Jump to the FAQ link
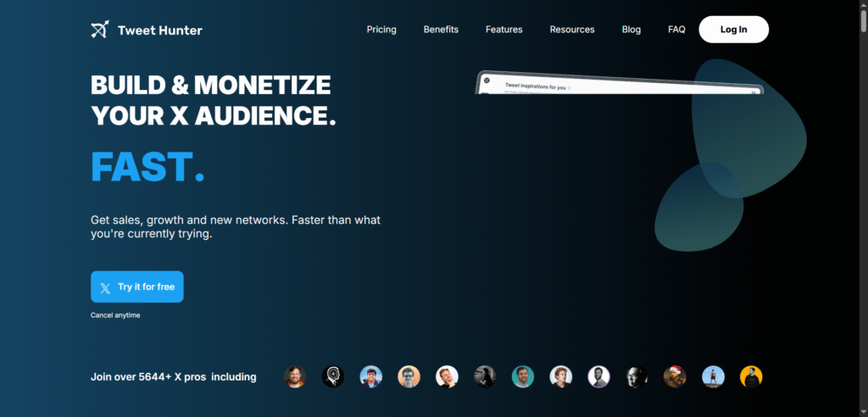868x417 pixels. [676, 30]
